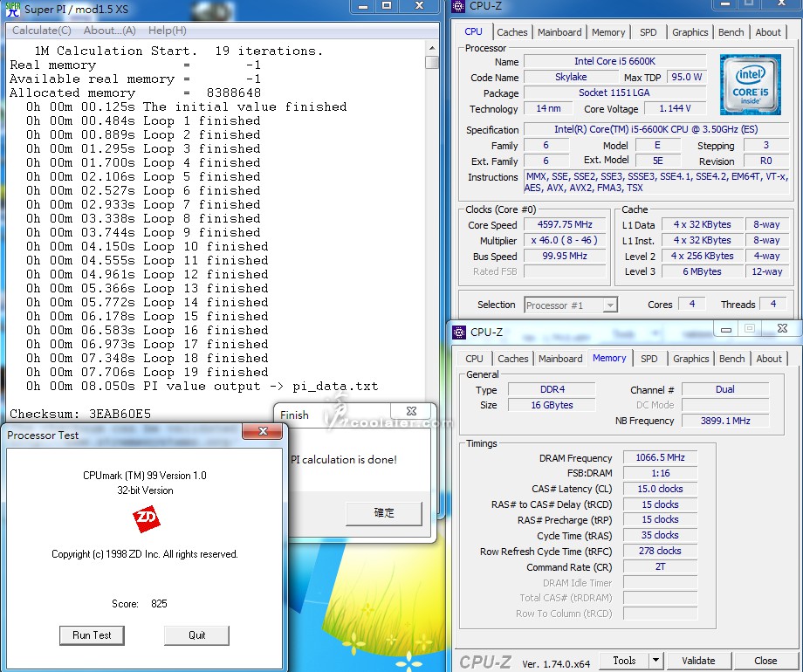
Task: Click the Tools button in CPU-Z
Action: pos(624,661)
